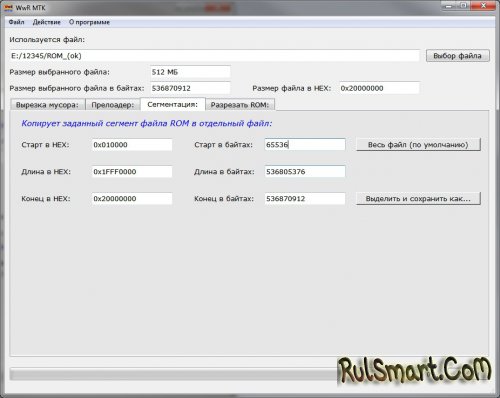Viewport: 500px width, 398px height.
Task: Open the Файл menu
Action: pyautogui.click(x=16, y=22)
